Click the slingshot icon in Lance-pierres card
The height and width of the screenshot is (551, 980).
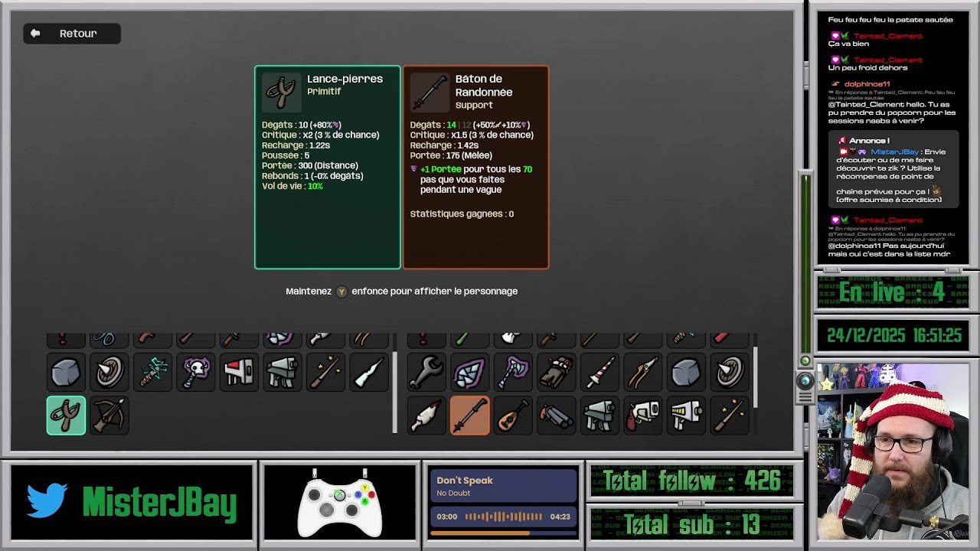pos(281,92)
